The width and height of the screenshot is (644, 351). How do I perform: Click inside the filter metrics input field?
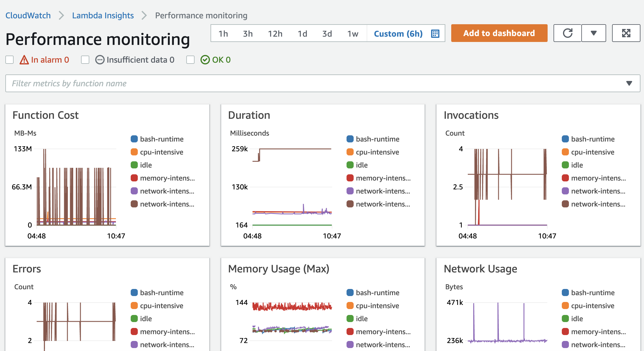(x=322, y=83)
